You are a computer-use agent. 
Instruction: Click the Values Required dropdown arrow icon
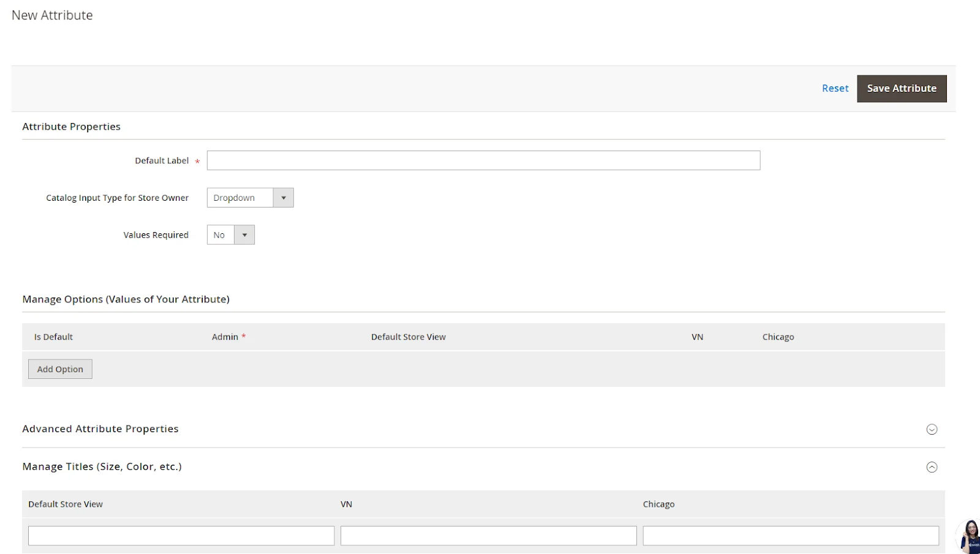pos(244,234)
